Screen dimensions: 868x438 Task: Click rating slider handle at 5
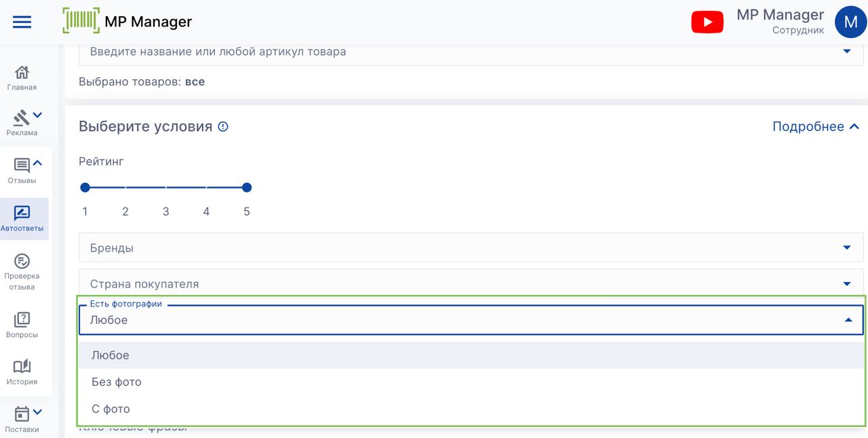pos(247,188)
